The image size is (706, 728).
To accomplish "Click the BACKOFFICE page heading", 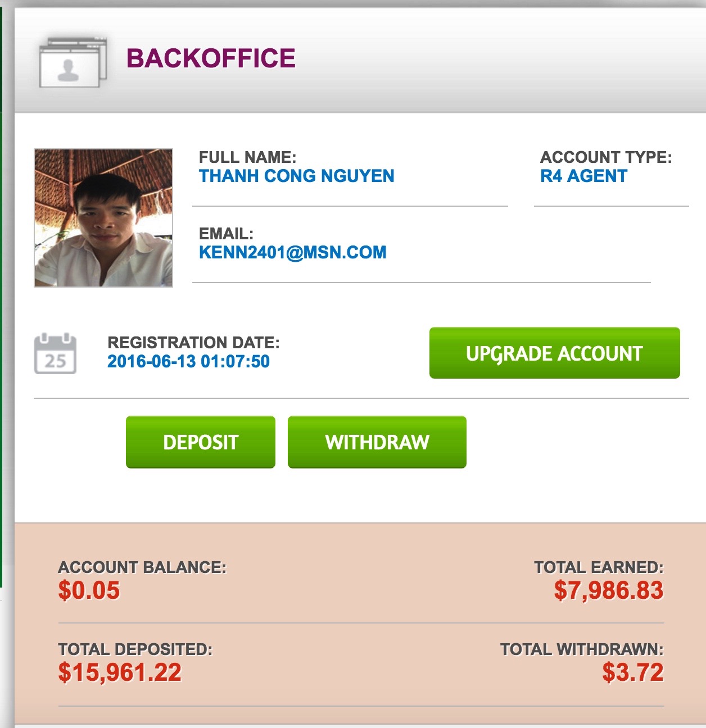I will pyautogui.click(x=211, y=58).
